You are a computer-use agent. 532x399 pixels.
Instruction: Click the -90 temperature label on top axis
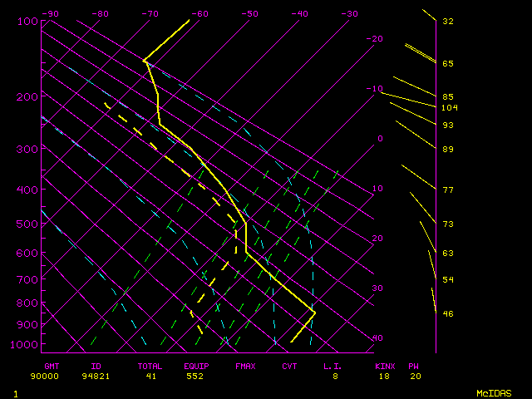pyautogui.click(x=50, y=13)
